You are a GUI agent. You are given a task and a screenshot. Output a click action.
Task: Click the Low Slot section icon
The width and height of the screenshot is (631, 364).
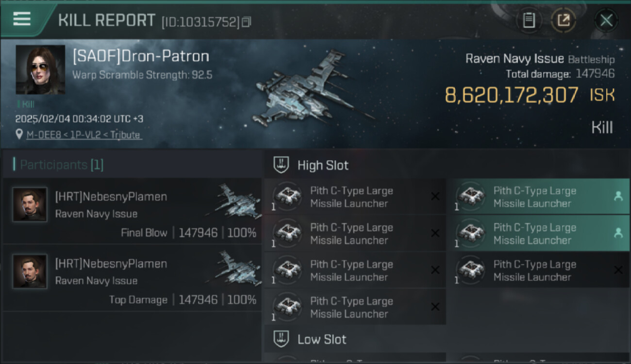(x=282, y=339)
